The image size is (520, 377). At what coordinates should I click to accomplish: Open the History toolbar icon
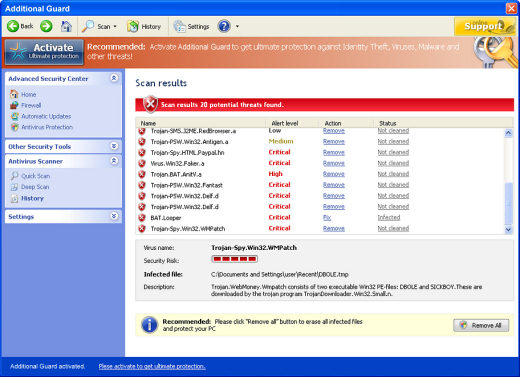point(133,26)
